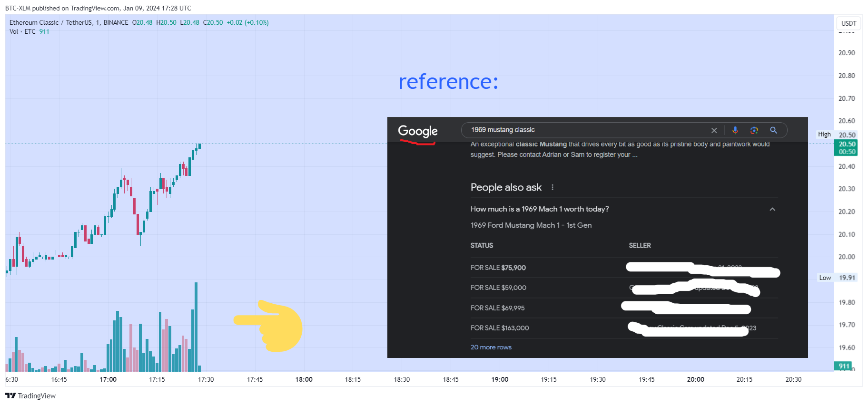
Task: Click the current price tag 20.50 00:50
Action: (847, 148)
